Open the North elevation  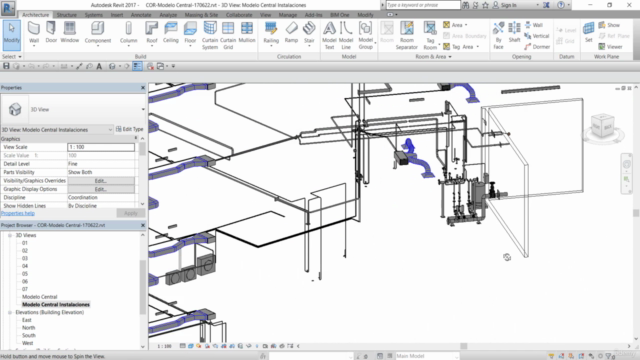(29, 328)
